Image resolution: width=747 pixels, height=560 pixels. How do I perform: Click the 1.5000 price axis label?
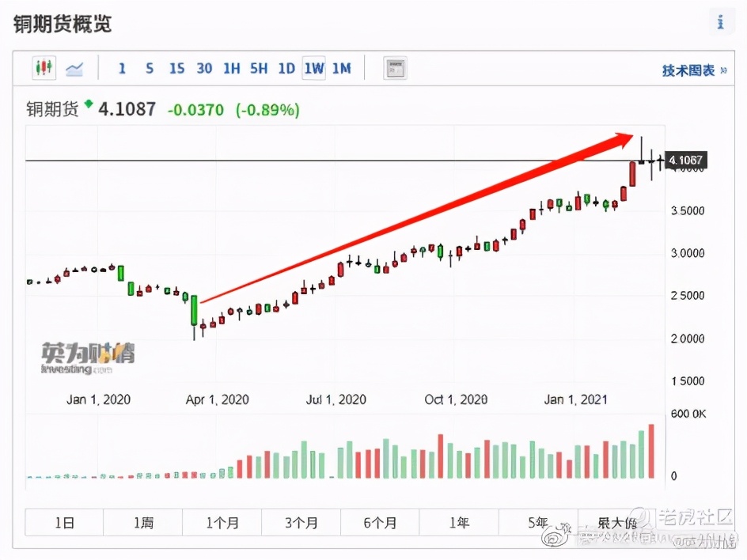coord(688,381)
